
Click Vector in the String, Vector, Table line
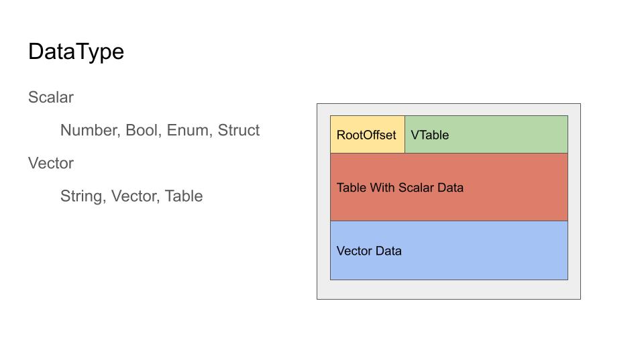click(133, 196)
